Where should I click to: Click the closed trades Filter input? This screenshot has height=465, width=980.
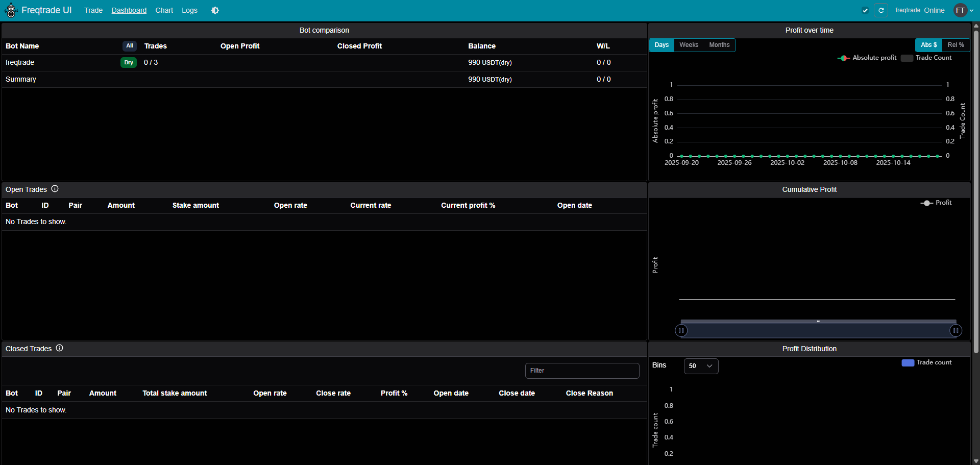tap(582, 371)
